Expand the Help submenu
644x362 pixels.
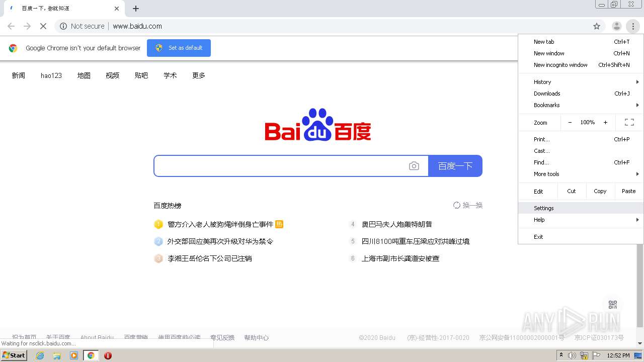581,220
